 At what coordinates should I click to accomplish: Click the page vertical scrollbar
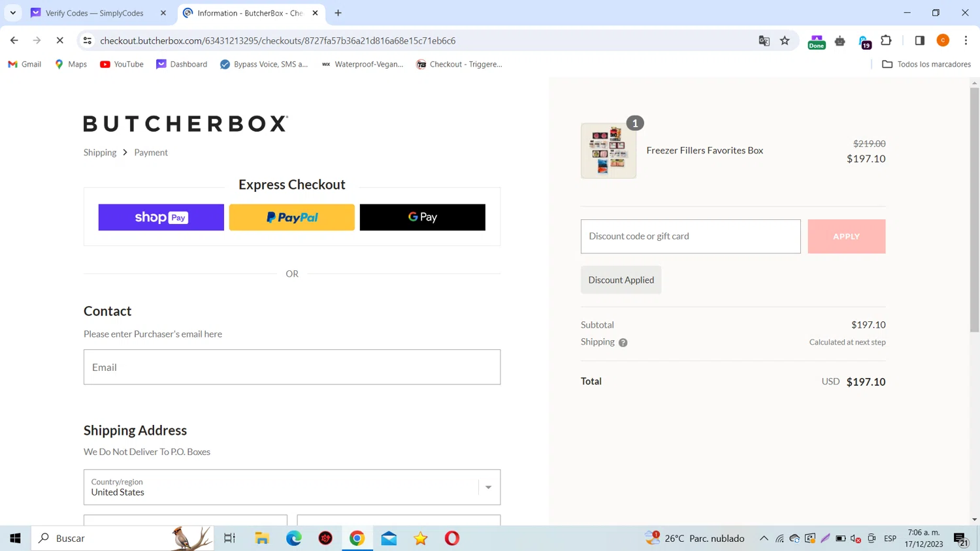click(975, 209)
